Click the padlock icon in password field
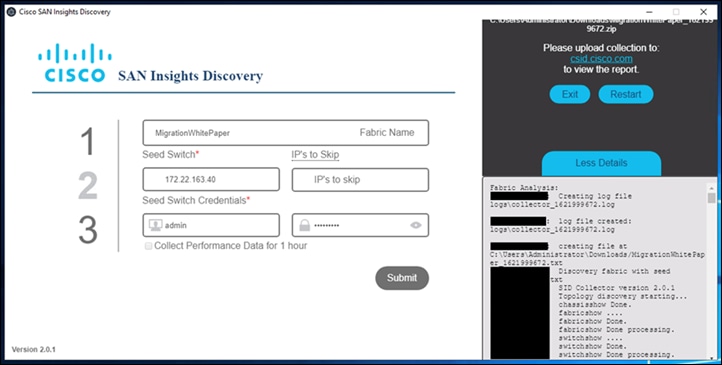The width and height of the screenshot is (722, 365). coord(304,225)
